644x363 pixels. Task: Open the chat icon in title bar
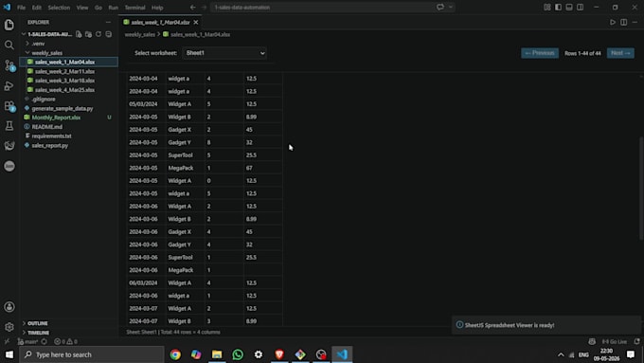(x=440, y=7)
